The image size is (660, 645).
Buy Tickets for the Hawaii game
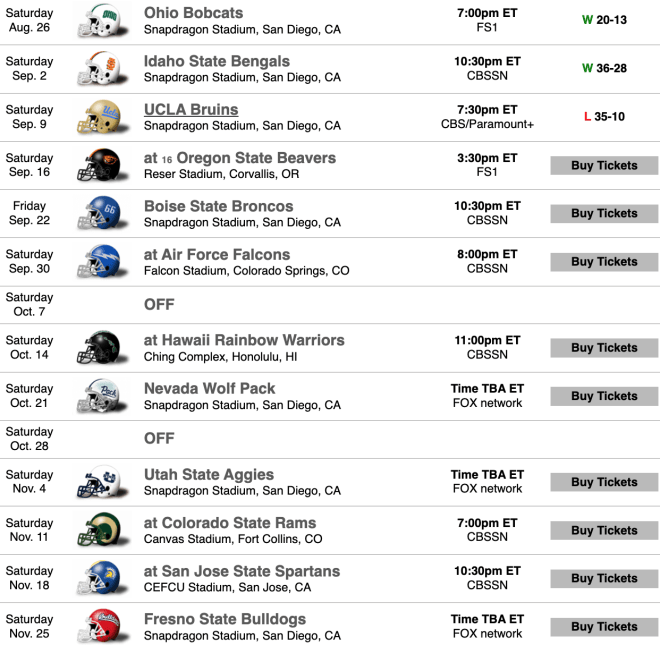click(604, 348)
